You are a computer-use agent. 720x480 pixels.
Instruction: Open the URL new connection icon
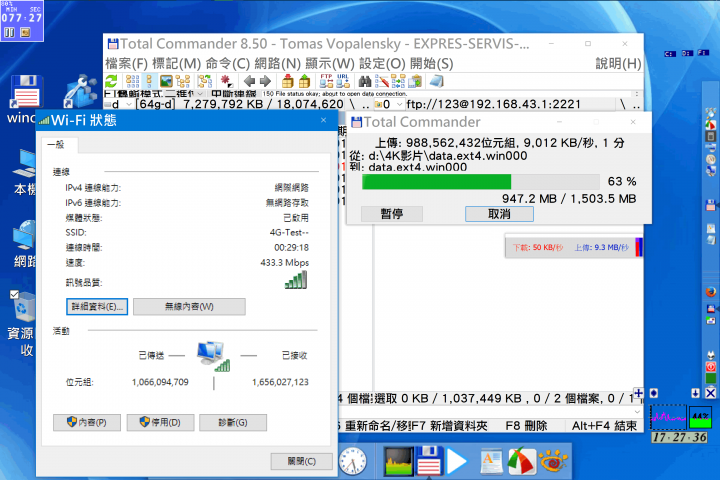(343, 81)
